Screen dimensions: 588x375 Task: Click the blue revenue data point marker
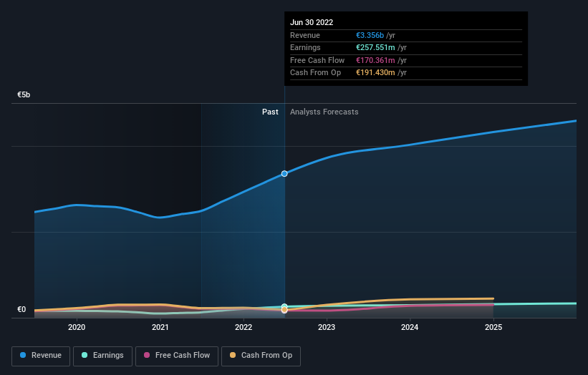[x=284, y=173]
